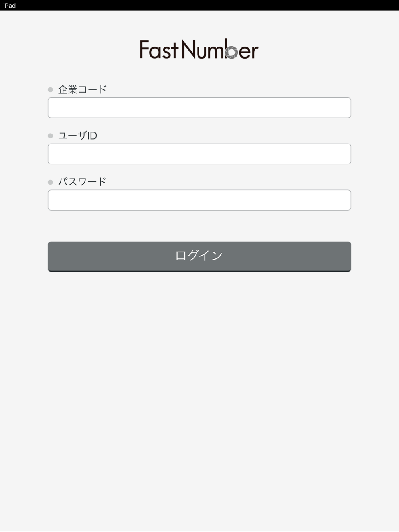
Task: Tap the word "Fast" in the logo
Action: [x=159, y=50]
